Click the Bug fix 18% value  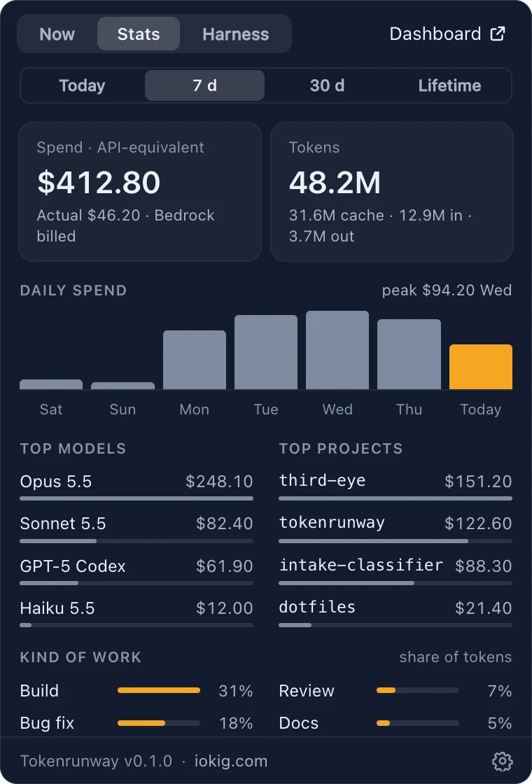point(236,723)
